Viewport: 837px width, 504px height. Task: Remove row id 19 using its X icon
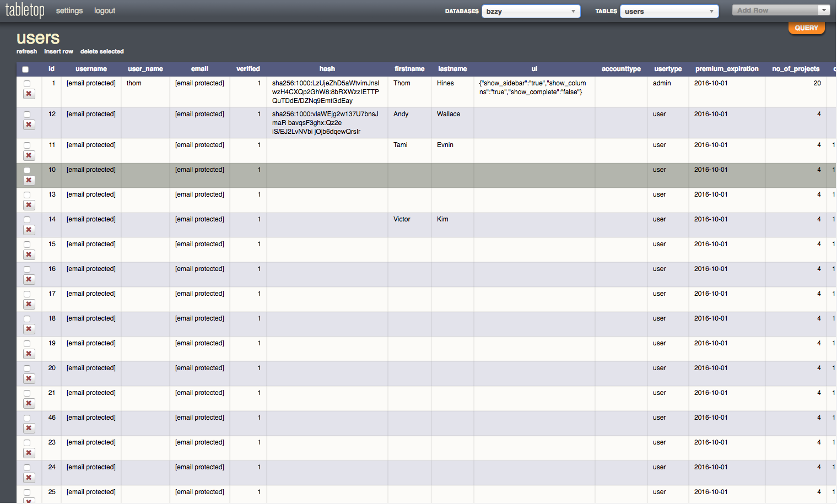29,354
